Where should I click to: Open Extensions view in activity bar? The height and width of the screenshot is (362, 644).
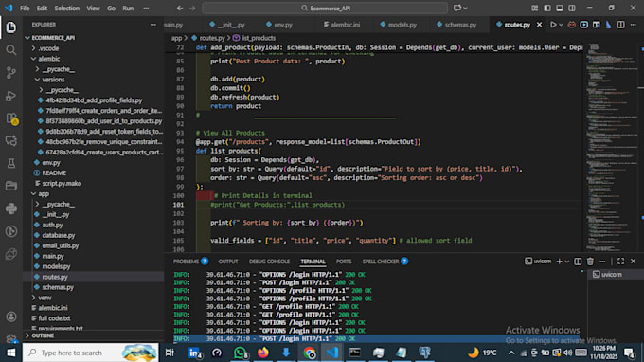click(11, 118)
